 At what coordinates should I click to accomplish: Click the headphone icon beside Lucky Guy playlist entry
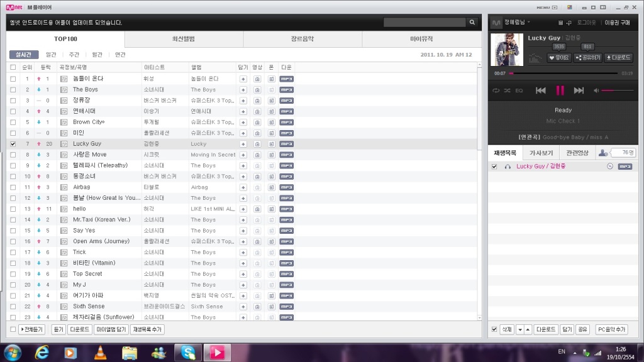(508, 167)
